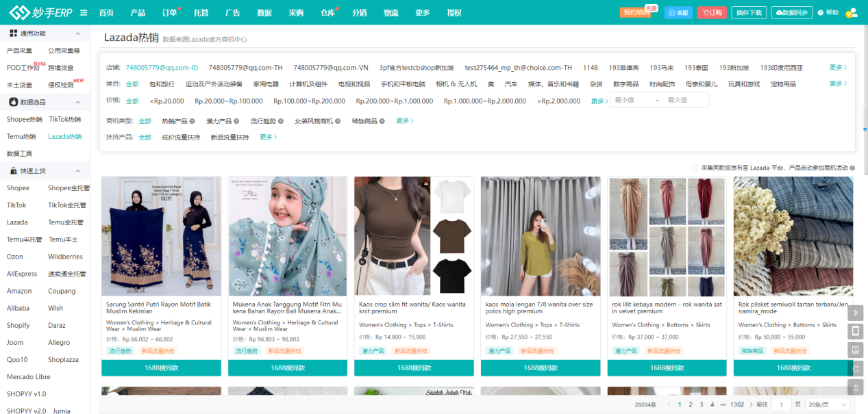This screenshot has height=414, width=868.
Task: Open 客服 customer service chat
Action: pos(678,12)
